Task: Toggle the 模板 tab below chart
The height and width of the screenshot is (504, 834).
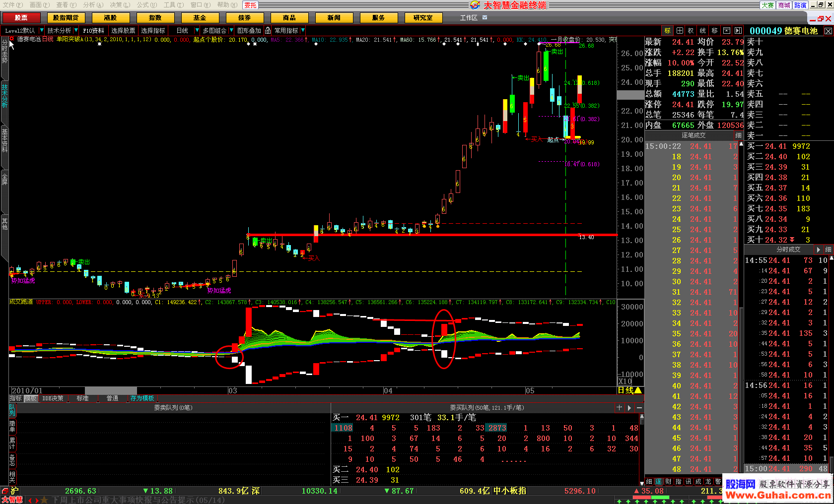Action: click(31, 398)
